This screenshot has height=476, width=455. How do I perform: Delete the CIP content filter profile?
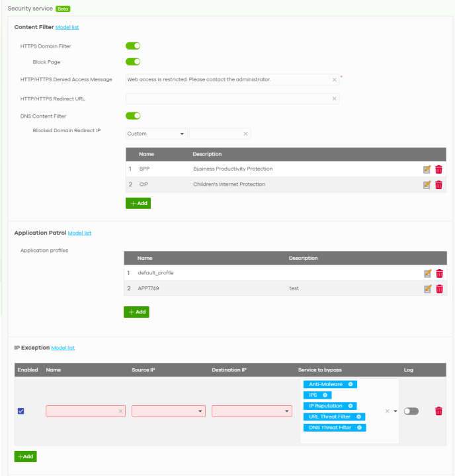point(438,185)
